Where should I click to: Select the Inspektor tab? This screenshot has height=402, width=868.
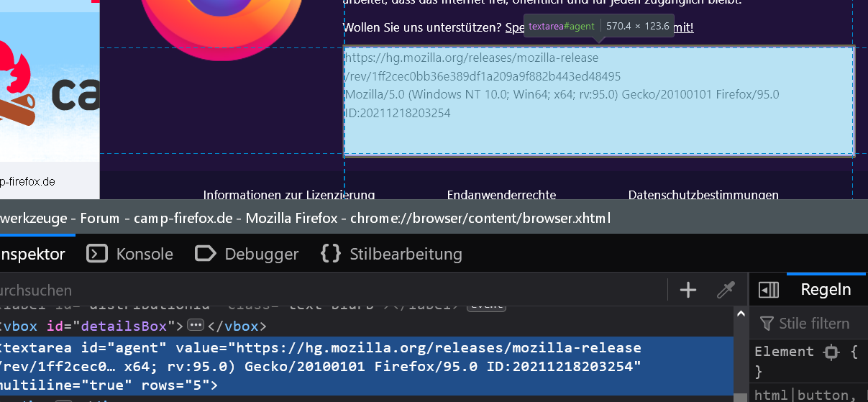point(32,254)
